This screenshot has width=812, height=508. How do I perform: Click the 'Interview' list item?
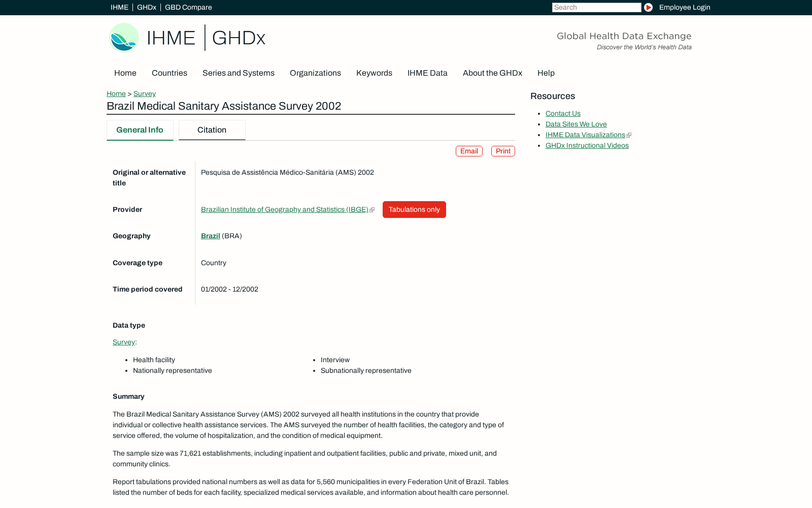(335, 360)
